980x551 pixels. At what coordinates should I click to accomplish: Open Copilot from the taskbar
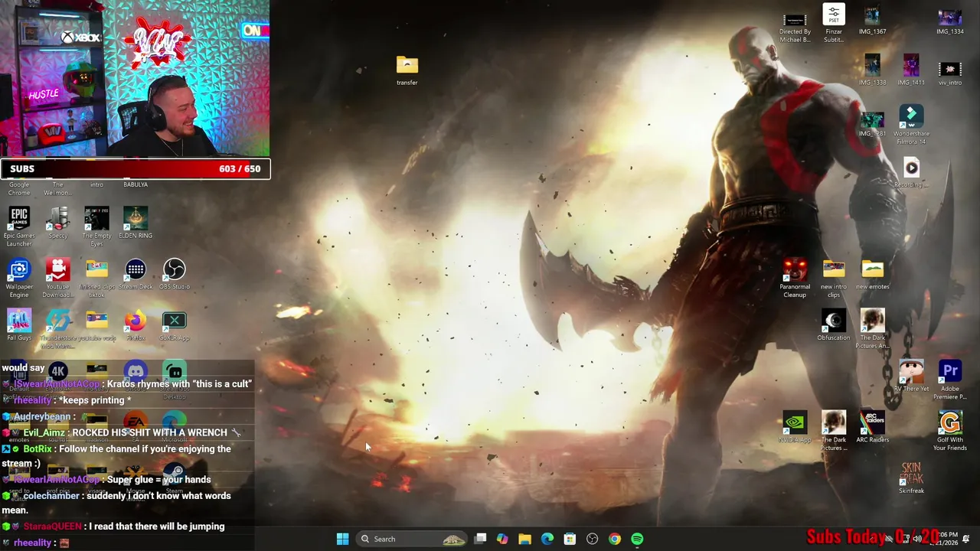(x=502, y=539)
